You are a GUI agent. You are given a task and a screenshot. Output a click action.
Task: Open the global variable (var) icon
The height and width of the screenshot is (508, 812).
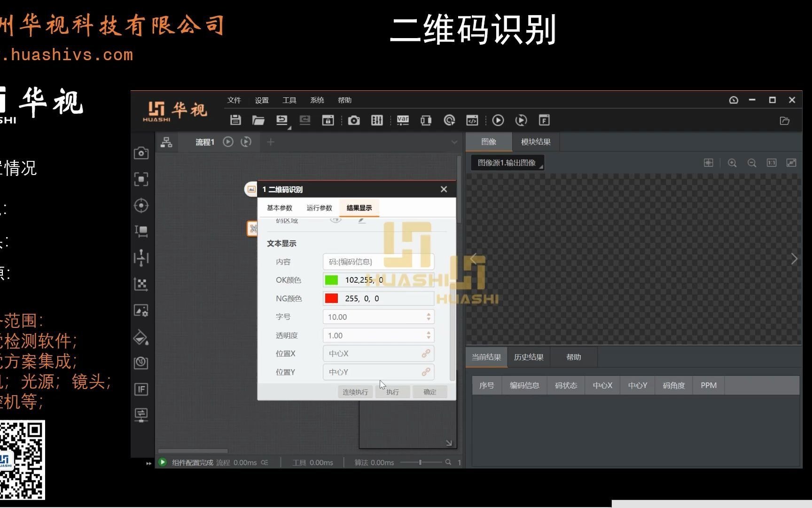[403, 120]
